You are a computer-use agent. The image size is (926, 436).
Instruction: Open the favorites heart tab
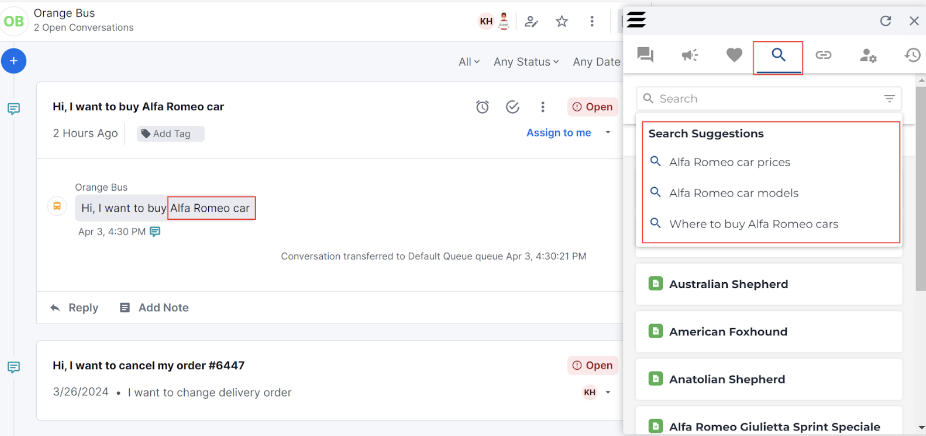click(734, 56)
